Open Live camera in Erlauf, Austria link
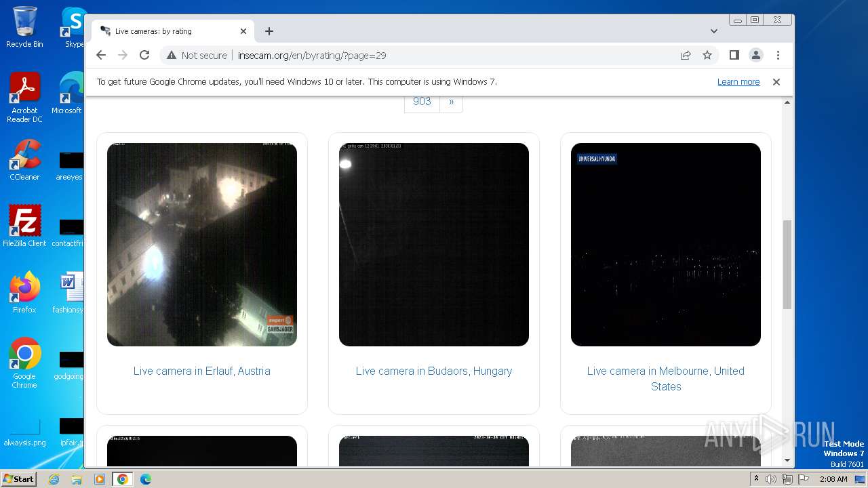Screen dimensions: 868x488 coord(202,371)
